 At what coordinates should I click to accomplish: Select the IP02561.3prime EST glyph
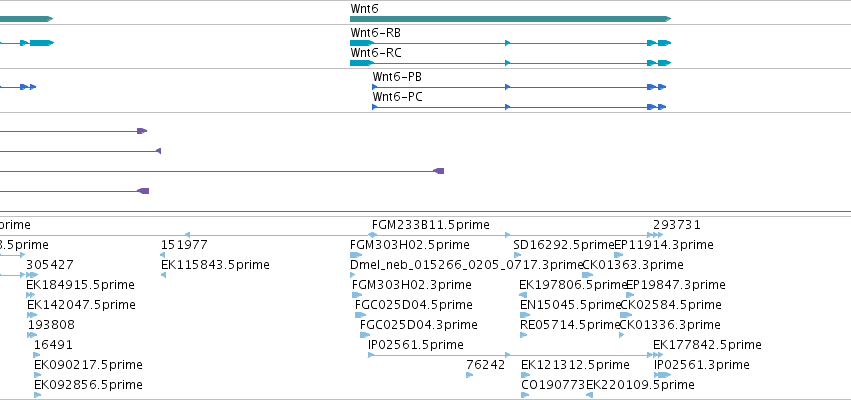(x=663, y=375)
